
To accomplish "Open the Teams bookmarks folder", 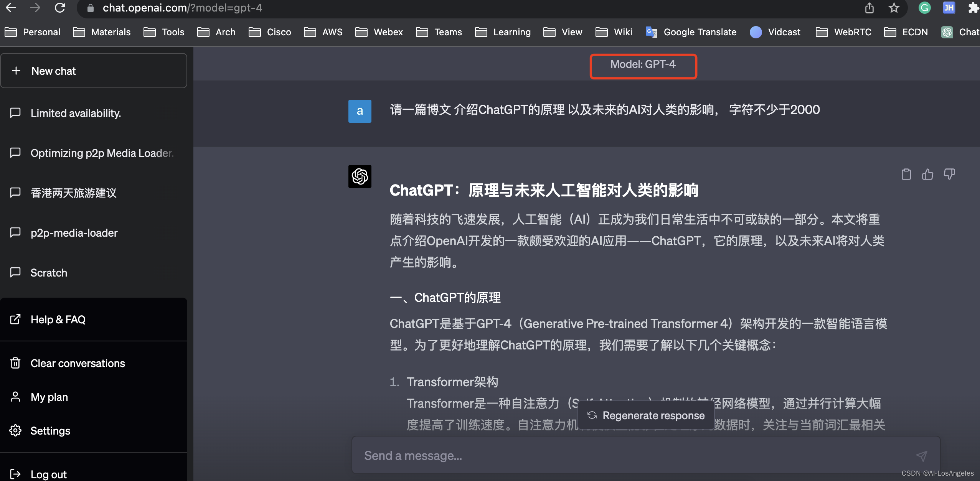I will point(439,32).
